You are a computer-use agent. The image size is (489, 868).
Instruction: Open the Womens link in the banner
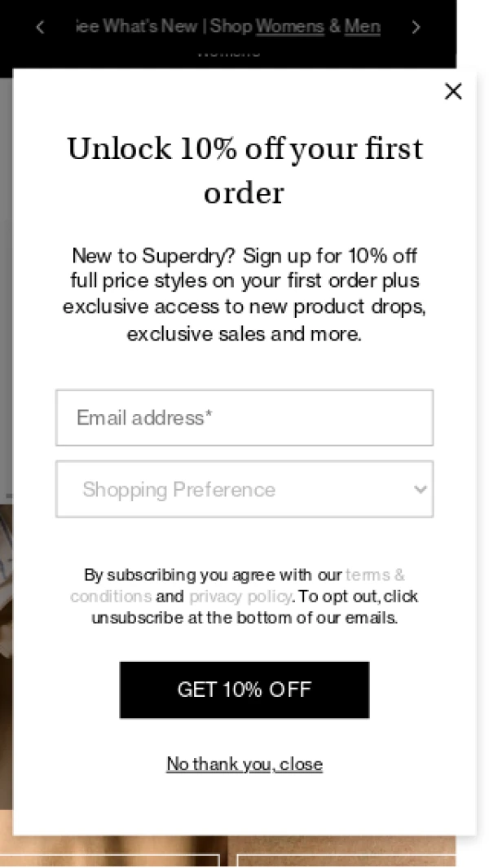[289, 27]
